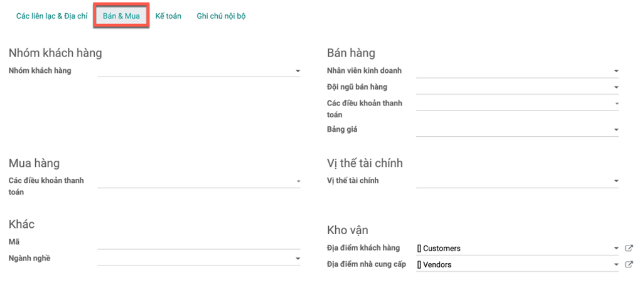644x307 pixels.
Task: Select the Bán & Mua tab
Action: click(x=121, y=16)
